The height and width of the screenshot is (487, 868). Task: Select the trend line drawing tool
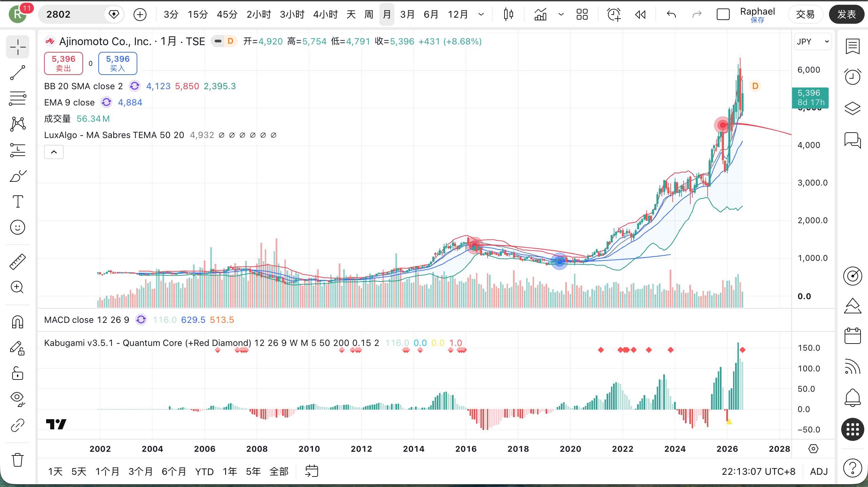(x=18, y=73)
